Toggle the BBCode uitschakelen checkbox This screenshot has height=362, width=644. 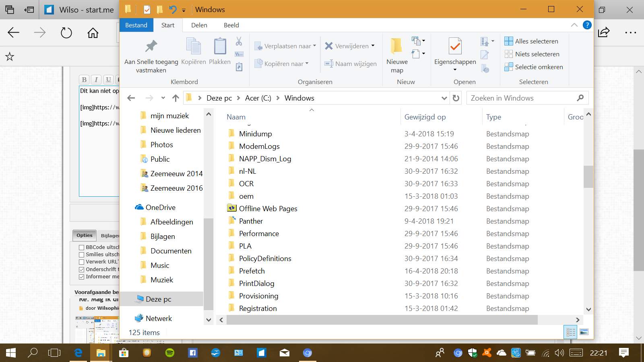click(82, 247)
